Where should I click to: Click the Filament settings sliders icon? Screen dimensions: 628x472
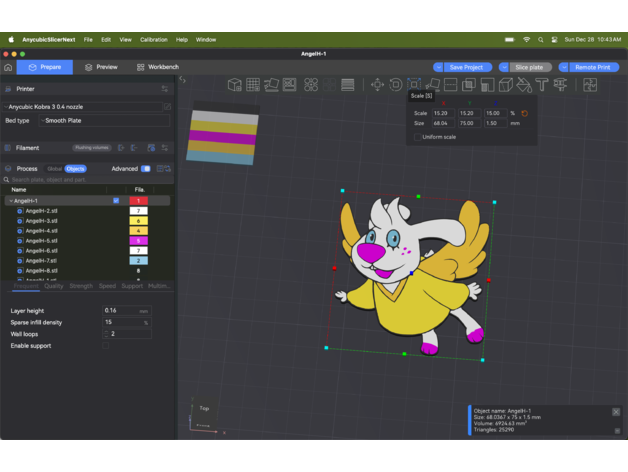click(165, 148)
